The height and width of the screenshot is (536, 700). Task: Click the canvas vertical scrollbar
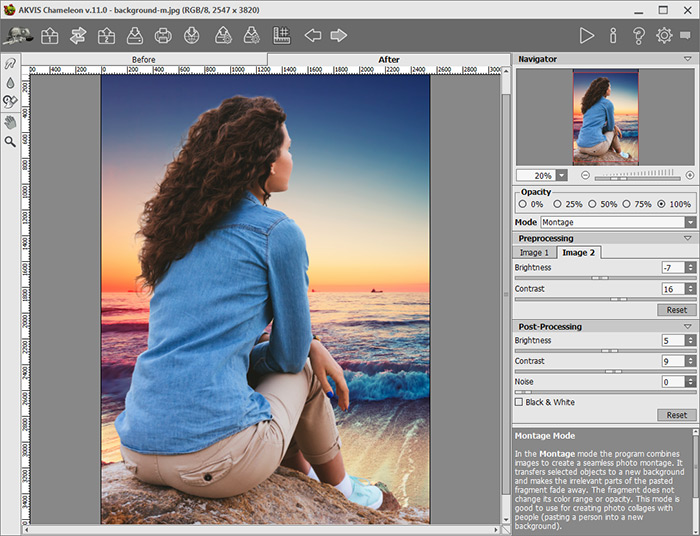click(506, 295)
